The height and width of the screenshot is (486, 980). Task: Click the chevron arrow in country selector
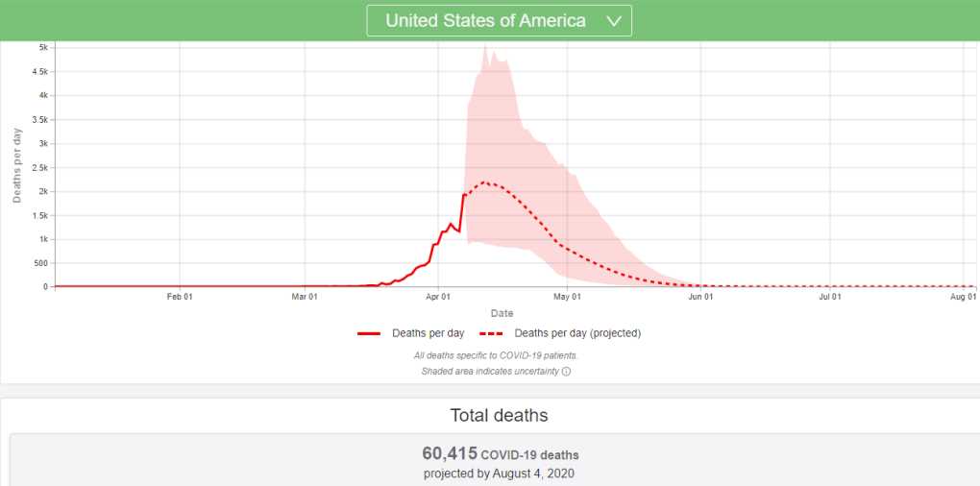click(615, 20)
